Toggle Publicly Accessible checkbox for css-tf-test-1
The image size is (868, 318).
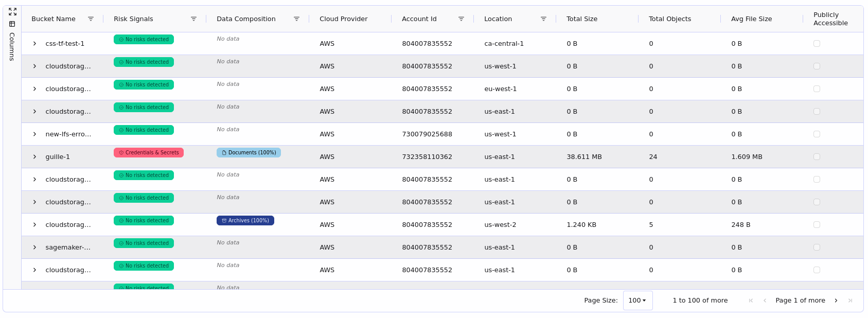click(x=817, y=44)
